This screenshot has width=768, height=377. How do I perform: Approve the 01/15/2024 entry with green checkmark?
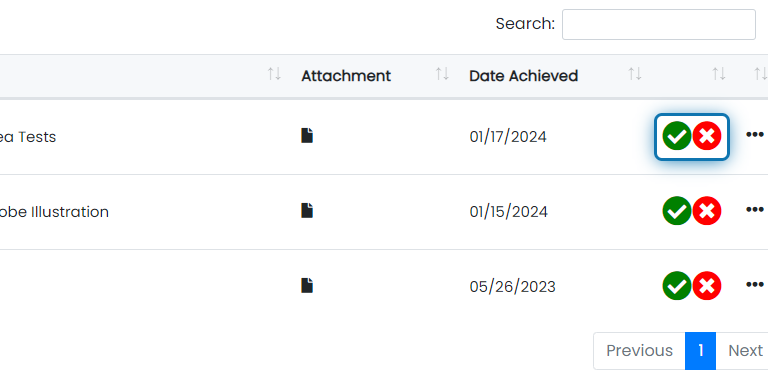pyautogui.click(x=677, y=211)
